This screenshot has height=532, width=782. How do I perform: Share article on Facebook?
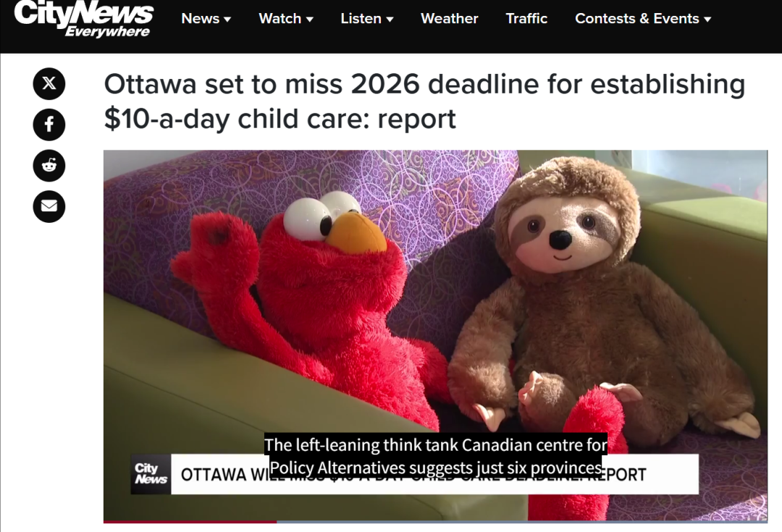click(x=49, y=124)
